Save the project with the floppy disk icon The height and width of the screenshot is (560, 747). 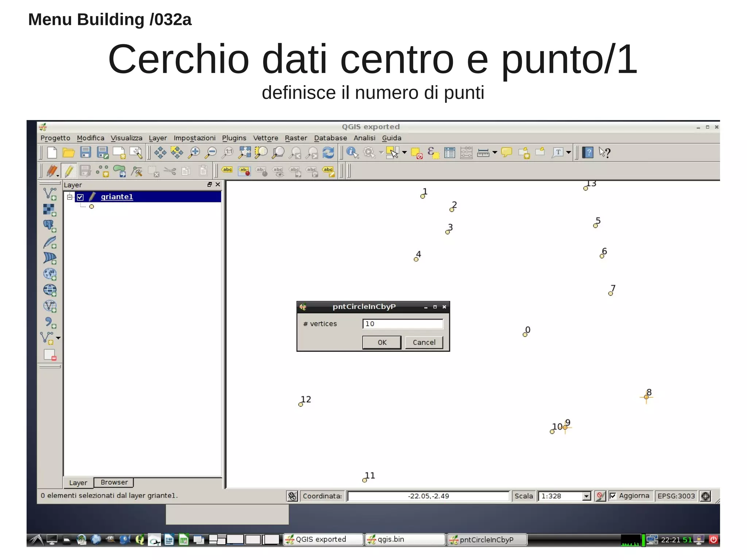point(85,152)
